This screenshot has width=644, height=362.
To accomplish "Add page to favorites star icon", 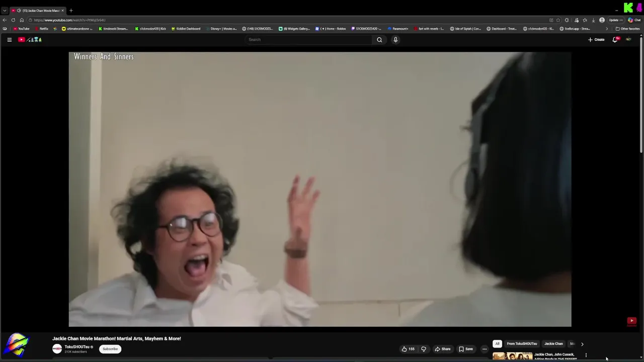I will click(x=558, y=20).
